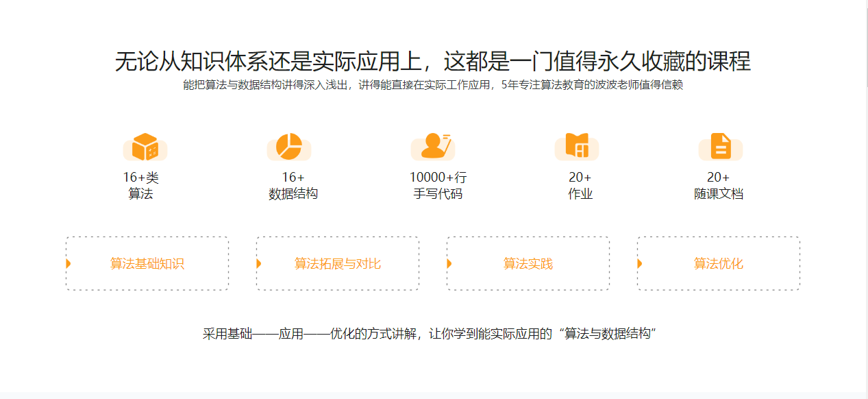Image resolution: width=868 pixels, height=399 pixels.
Task: Select the 算法拓展与对比 box
Action: (338, 264)
